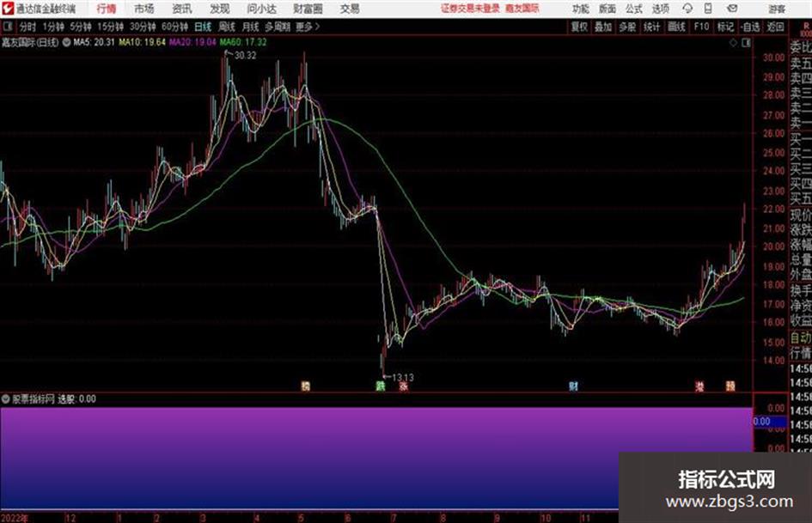Switch to the 15分钟 chart period
Screen dimensions: 812x523
coord(111,27)
